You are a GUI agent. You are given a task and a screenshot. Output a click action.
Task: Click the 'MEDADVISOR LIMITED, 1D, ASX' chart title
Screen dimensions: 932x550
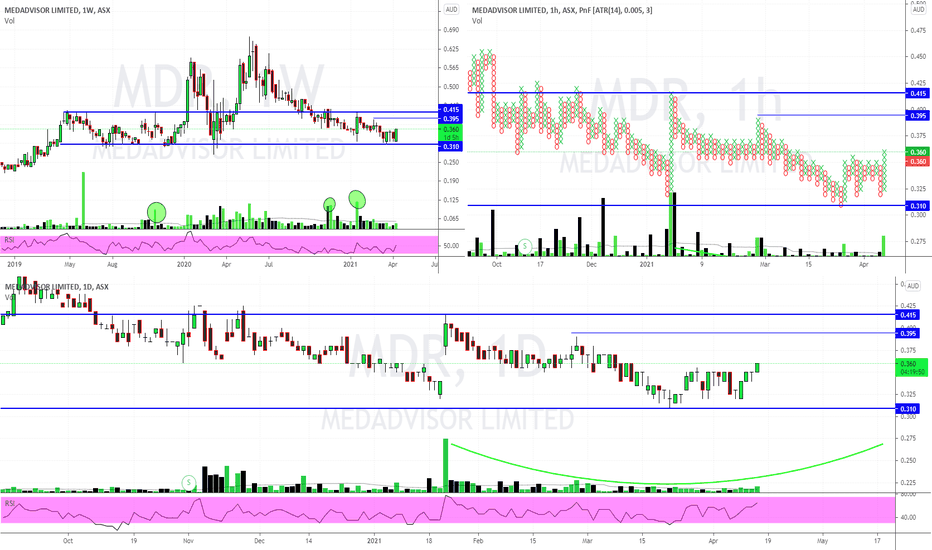[57, 287]
